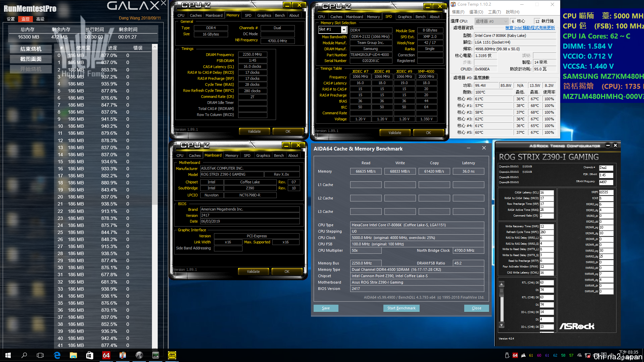Open Graphics tab in CPU-Z Mainboard window

(263, 156)
